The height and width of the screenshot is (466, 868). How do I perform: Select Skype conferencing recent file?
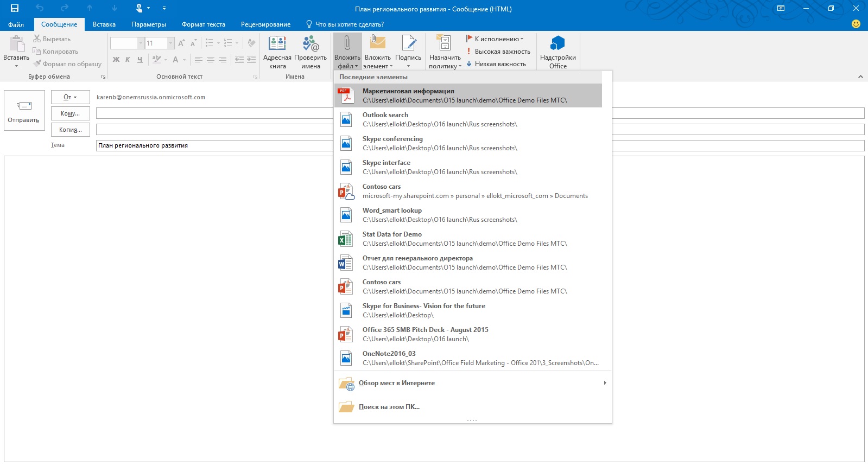tap(468, 143)
